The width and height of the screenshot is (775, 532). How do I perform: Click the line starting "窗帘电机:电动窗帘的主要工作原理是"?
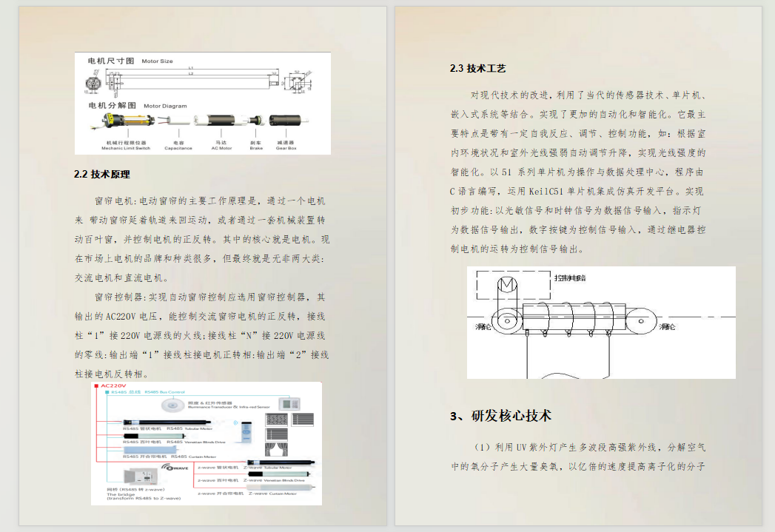(209, 201)
